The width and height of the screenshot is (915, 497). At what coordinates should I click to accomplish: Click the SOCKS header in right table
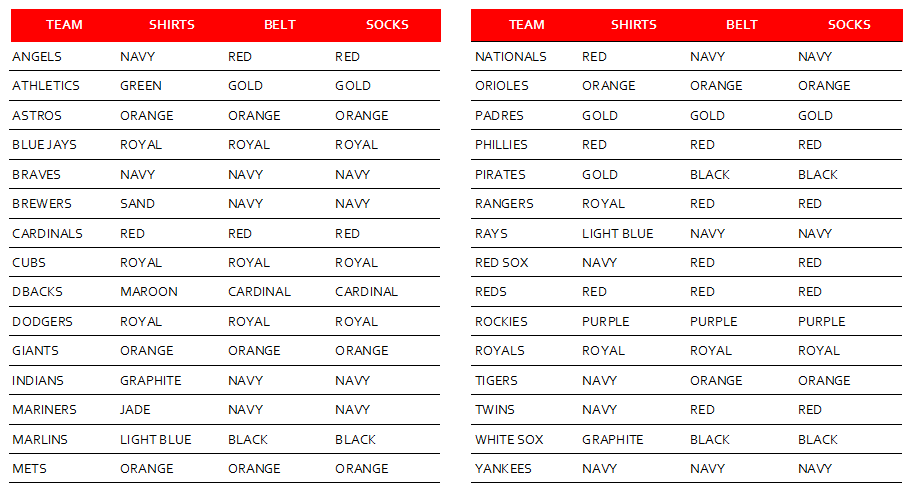pos(849,25)
